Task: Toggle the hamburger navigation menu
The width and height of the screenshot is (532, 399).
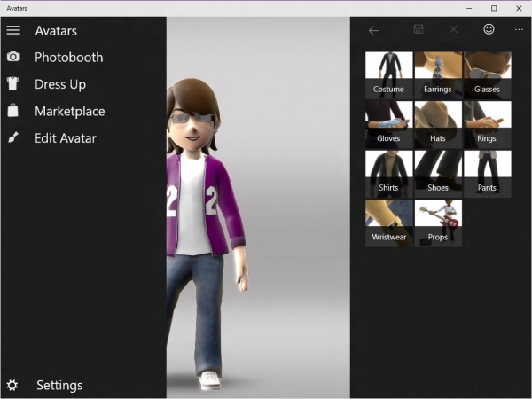Action: 13,30
